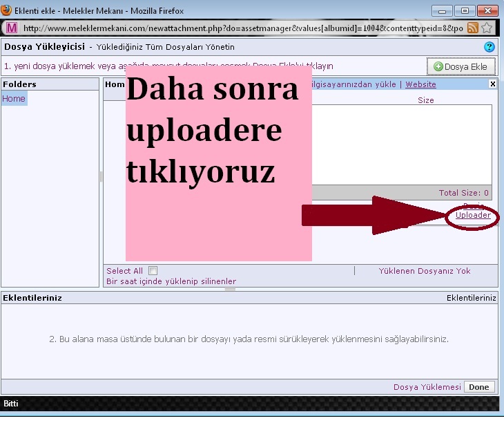Toggle the Select All checkbox
Image resolution: width=504 pixels, height=423 pixels.
click(153, 271)
